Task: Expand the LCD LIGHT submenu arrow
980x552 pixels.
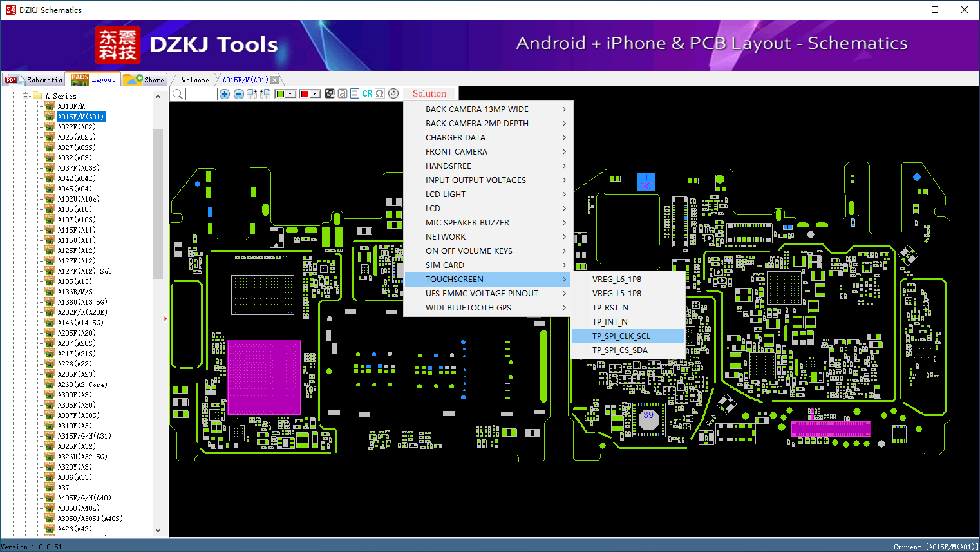Action: (565, 195)
